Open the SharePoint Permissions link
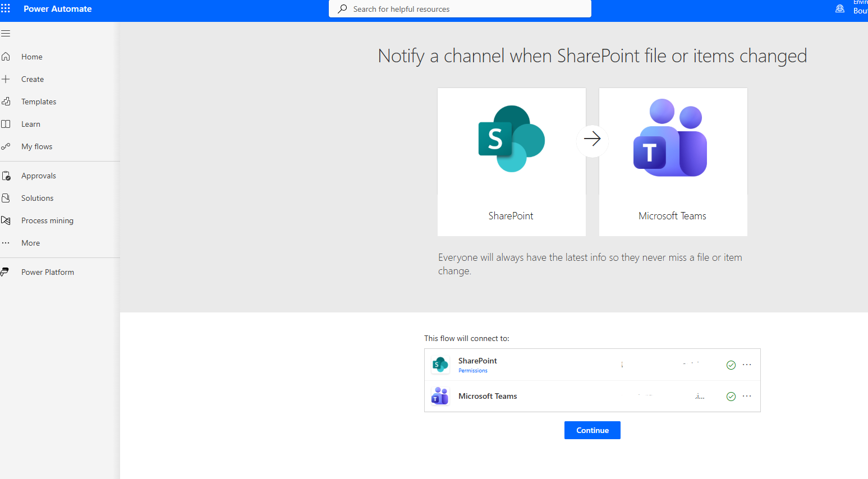 click(x=472, y=371)
